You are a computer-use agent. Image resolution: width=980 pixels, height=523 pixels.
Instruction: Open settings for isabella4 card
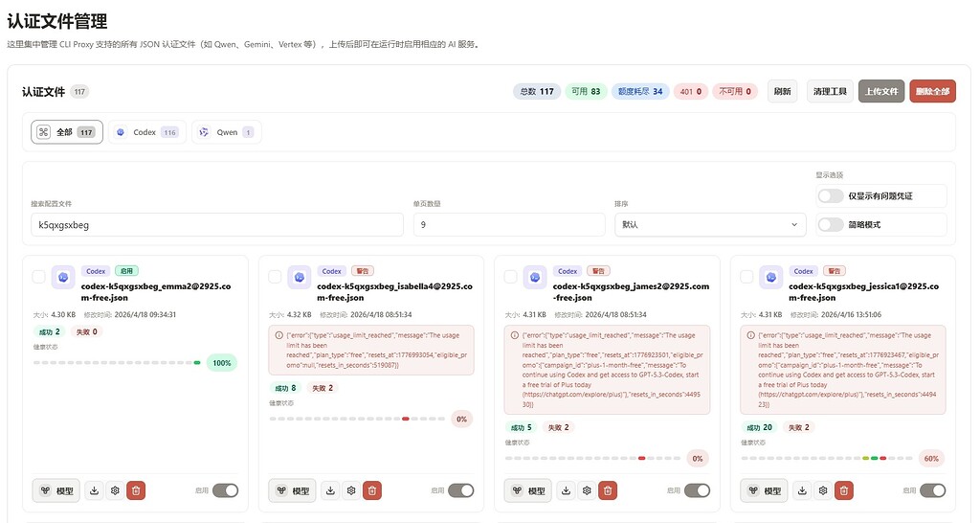coord(351,490)
